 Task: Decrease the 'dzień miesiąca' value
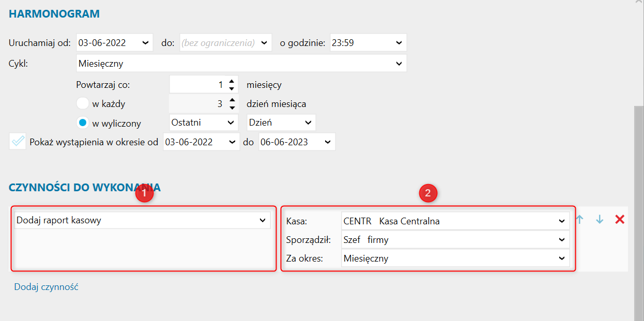coord(232,108)
